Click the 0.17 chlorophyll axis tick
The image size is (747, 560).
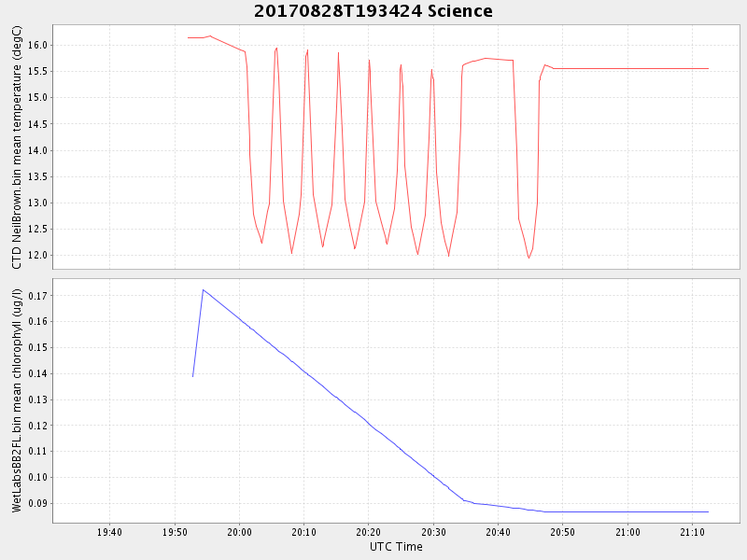pos(35,296)
